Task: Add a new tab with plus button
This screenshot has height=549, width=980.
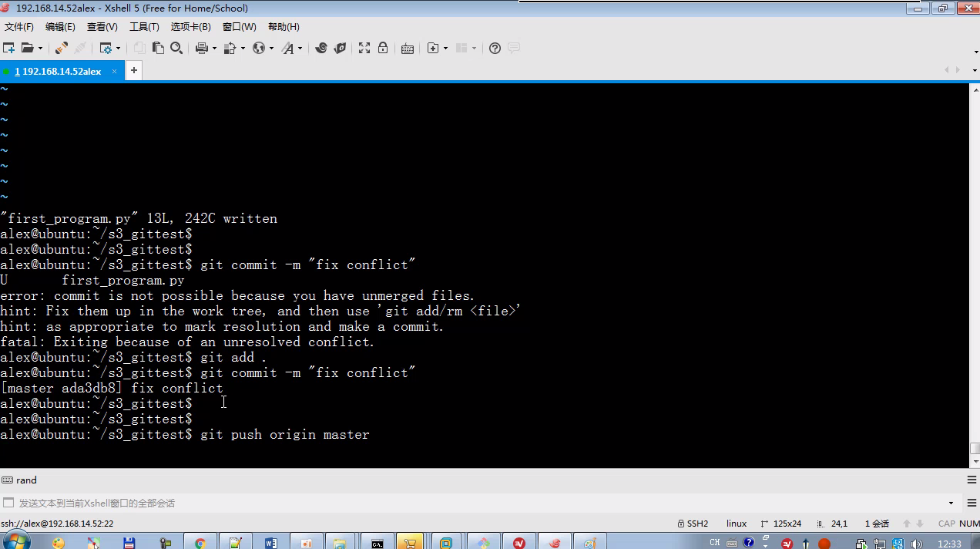Action: click(x=133, y=70)
